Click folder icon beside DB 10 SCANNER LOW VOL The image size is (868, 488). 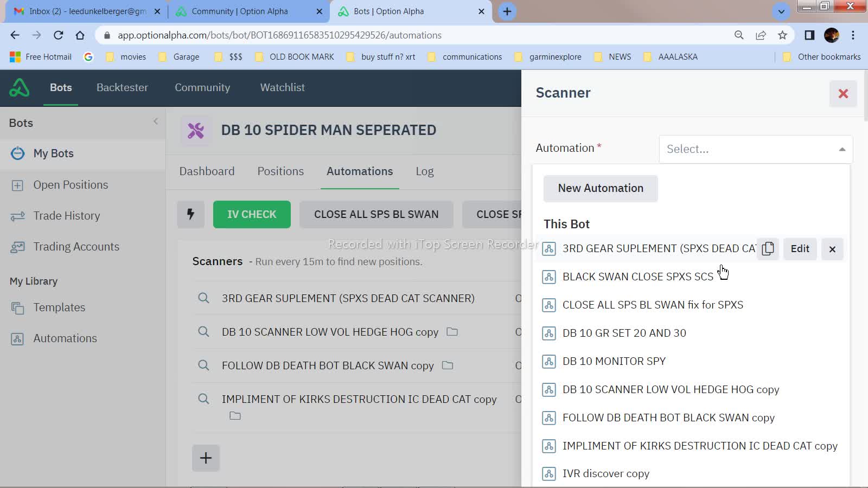click(x=452, y=331)
